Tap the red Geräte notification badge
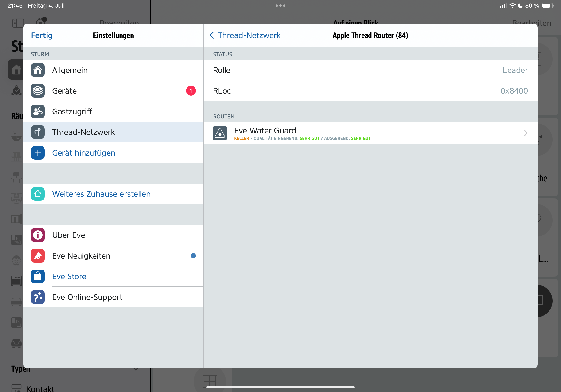561x392 pixels. tap(191, 91)
